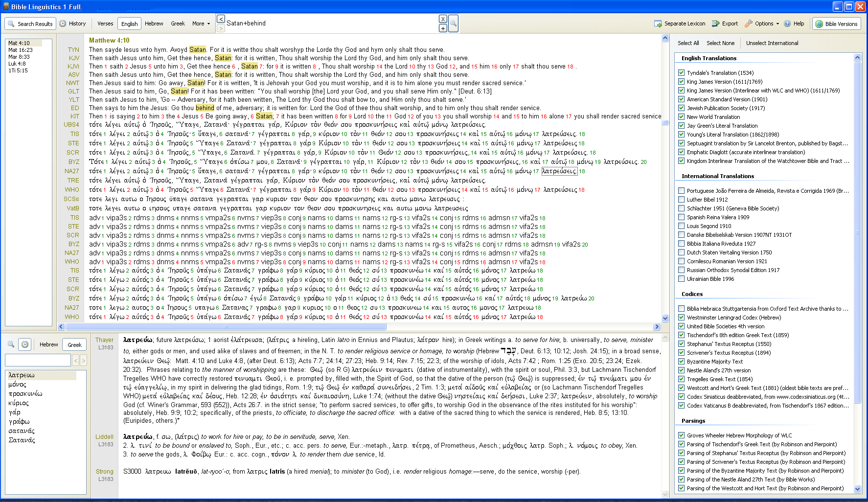The width and height of the screenshot is (868, 502).
Task: Click the lexicon panel history clock icon
Action: (25, 344)
